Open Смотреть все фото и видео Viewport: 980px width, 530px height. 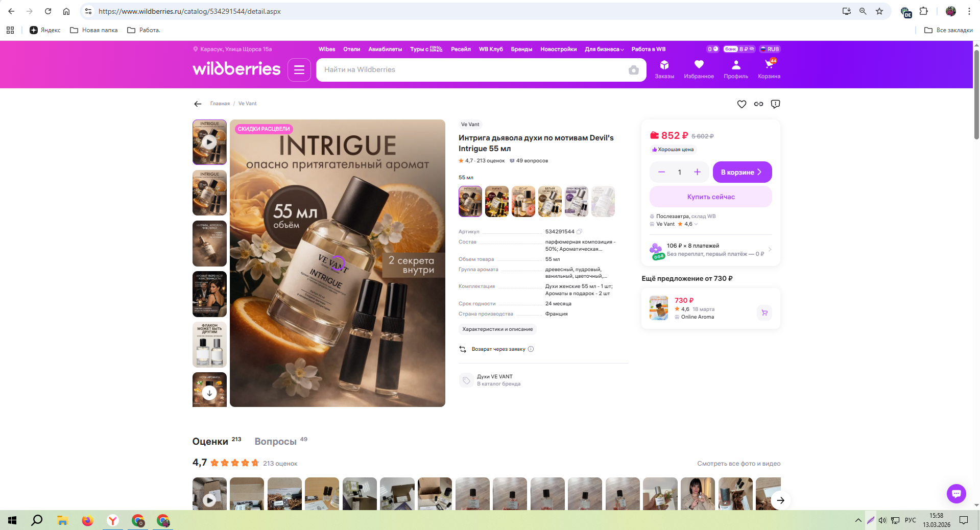[738, 464]
